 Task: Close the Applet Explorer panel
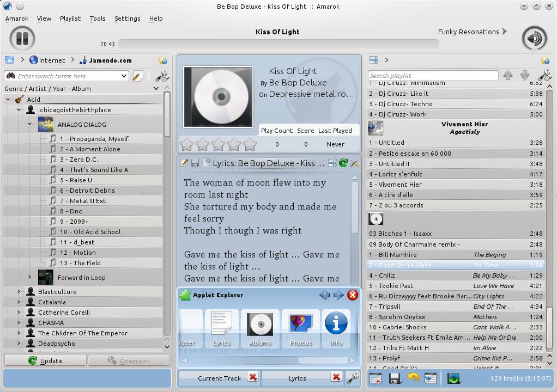pos(353,295)
